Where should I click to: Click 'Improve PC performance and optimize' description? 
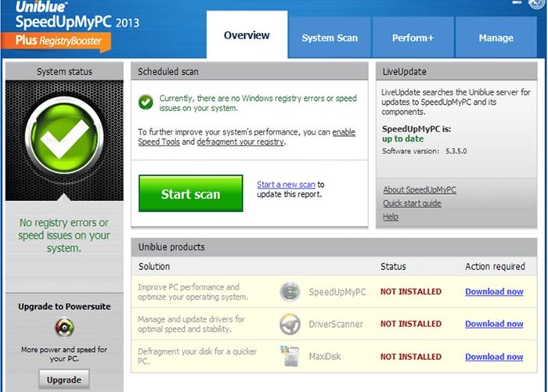(193, 292)
